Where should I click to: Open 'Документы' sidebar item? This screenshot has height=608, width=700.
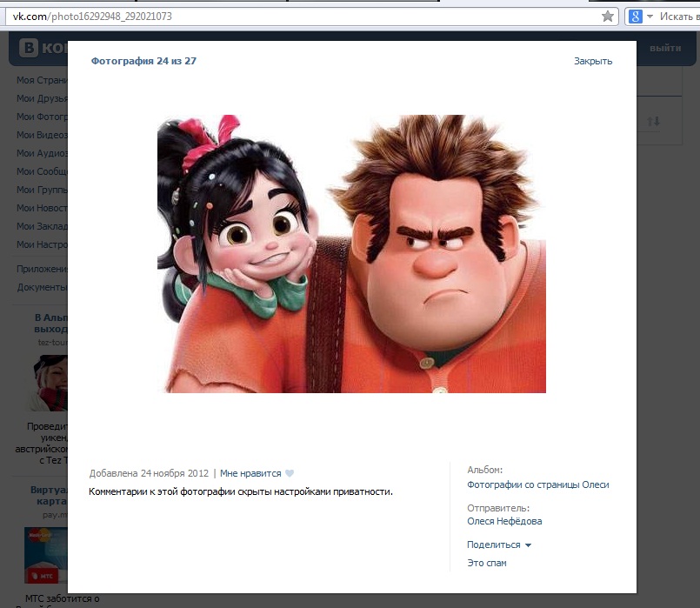(42, 287)
